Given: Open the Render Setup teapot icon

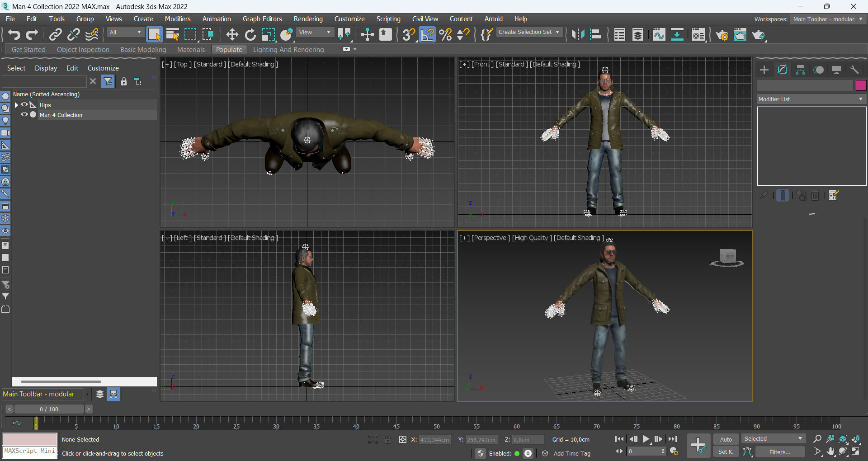Looking at the screenshot, I should pos(722,35).
